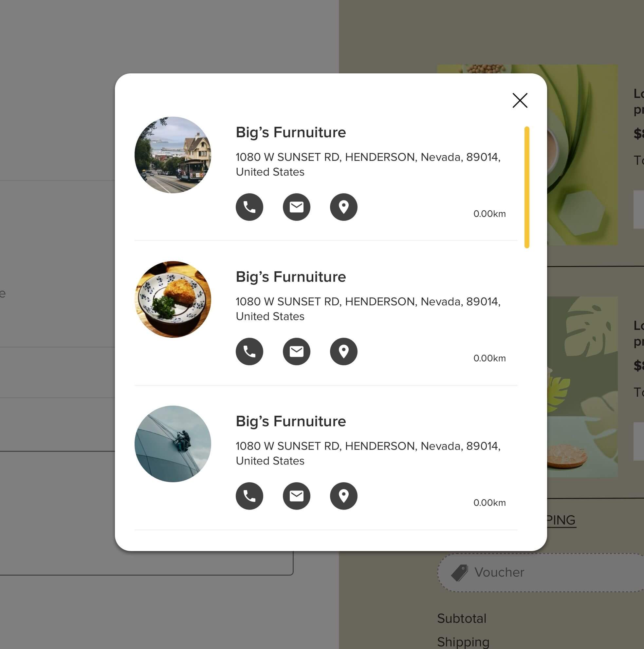Image resolution: width=644 pixels, height=649 pixels.
Task: Click the location pin icon for first listing
Action: 343,206
